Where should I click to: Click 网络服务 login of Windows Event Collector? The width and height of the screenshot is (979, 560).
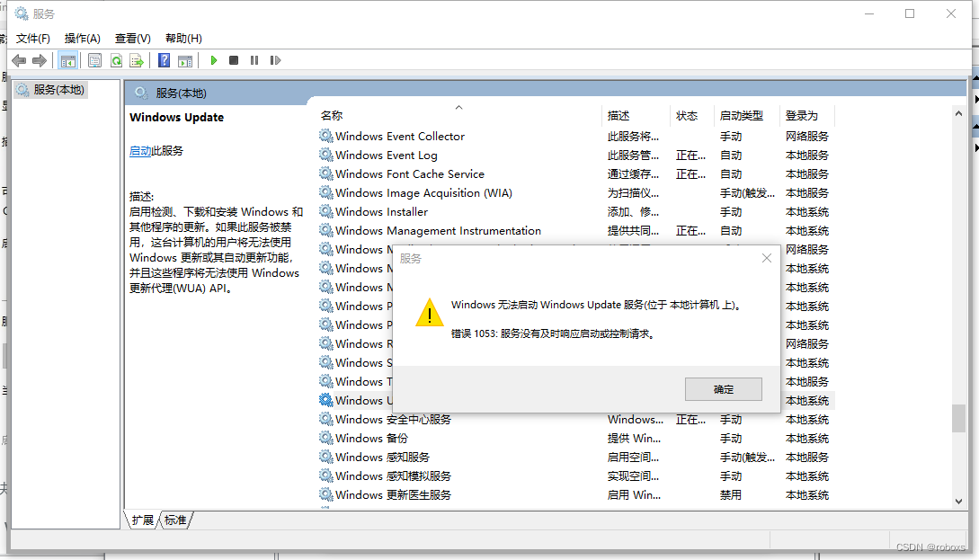tap(806, 136)
